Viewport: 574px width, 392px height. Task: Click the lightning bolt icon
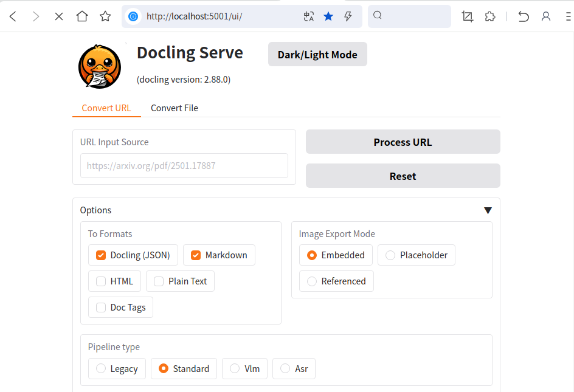point(348,16)
